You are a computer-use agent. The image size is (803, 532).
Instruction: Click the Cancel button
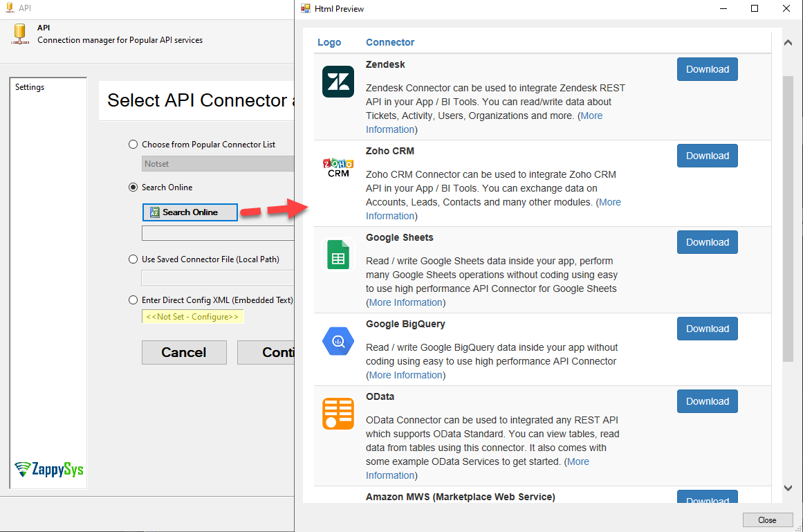(184, 352)
